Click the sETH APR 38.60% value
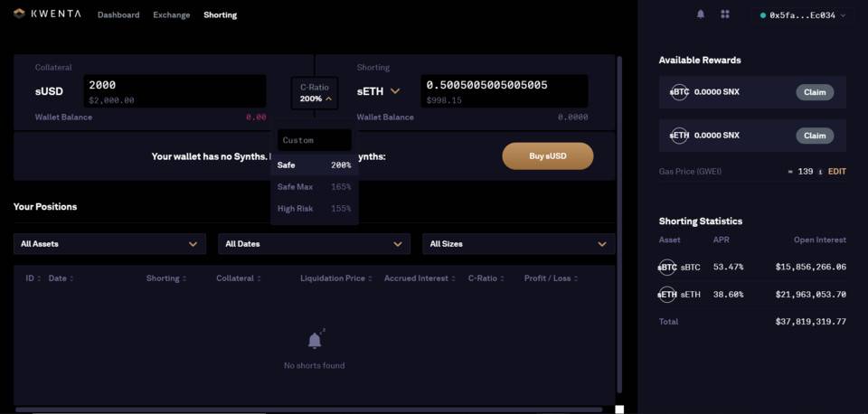The height and width of the screenshot is (414, 868). (727, 295)
